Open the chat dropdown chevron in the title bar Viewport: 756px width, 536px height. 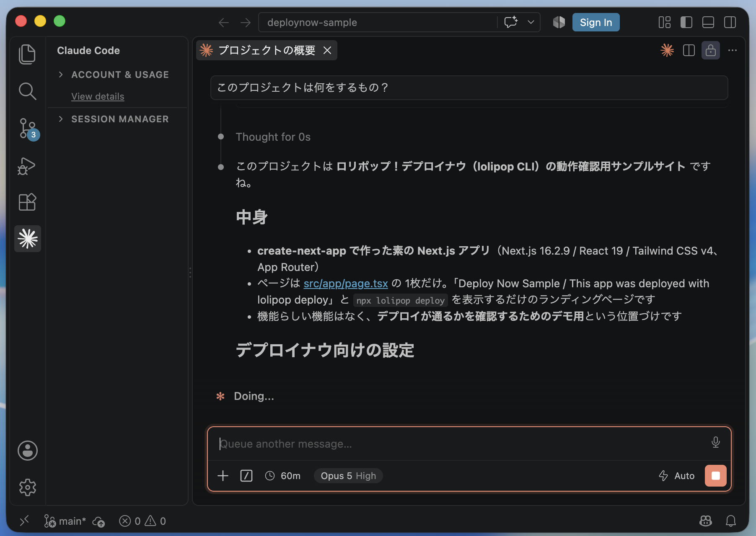click(x=531, y=22)
